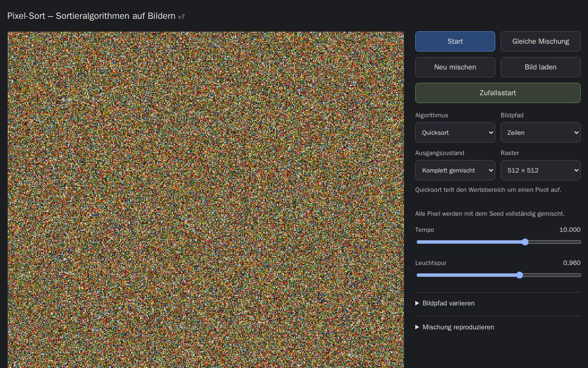Open the Ausgangszustand dropdown showing Komplett gemischt
This screenshot has height=368, width=588.
click(455, 170)
